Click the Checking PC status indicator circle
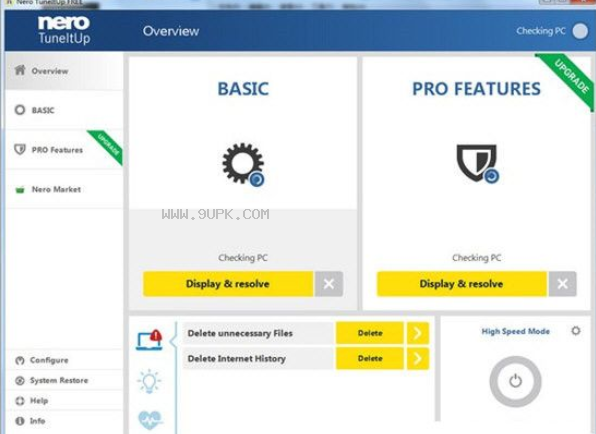The height and width of the screenshot is (434, 596). point(580,31)
